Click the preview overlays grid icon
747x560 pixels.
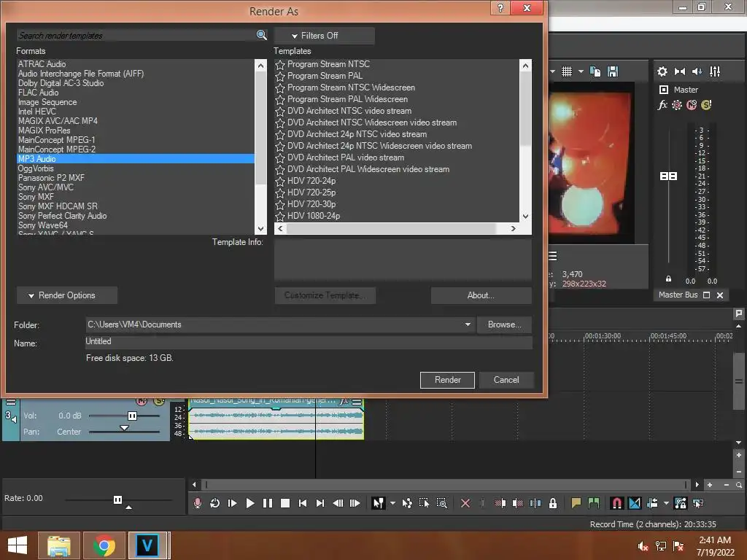pos(566,71)
